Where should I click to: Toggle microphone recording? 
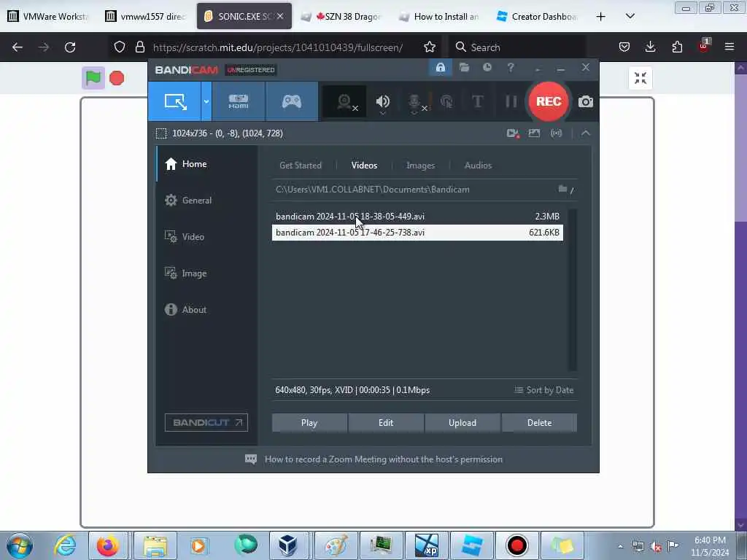414,101
